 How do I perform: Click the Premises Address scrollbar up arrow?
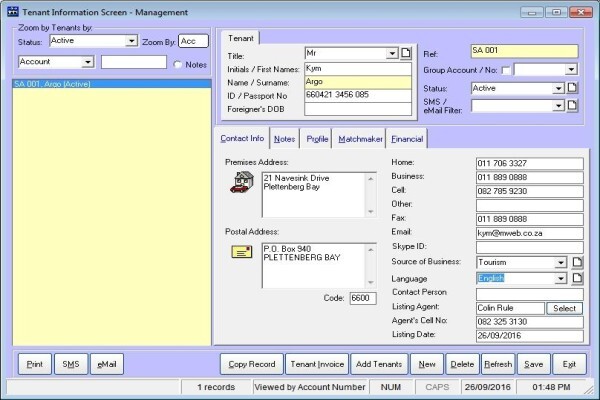tap(370, 179)
